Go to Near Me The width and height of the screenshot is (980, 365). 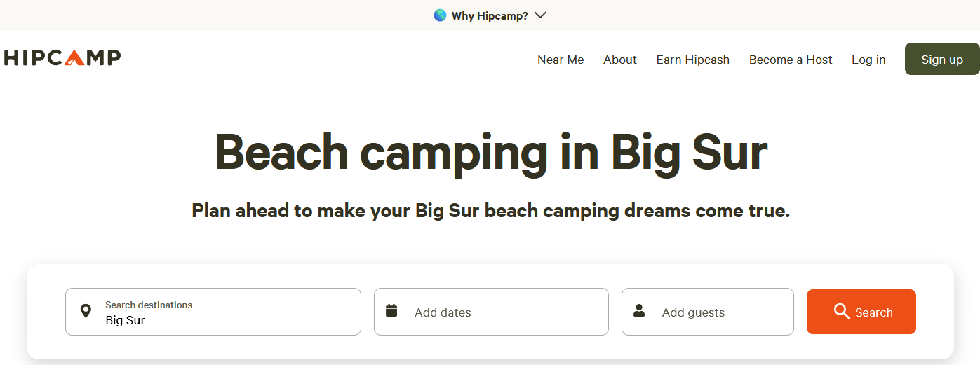(x=561, y=60)
